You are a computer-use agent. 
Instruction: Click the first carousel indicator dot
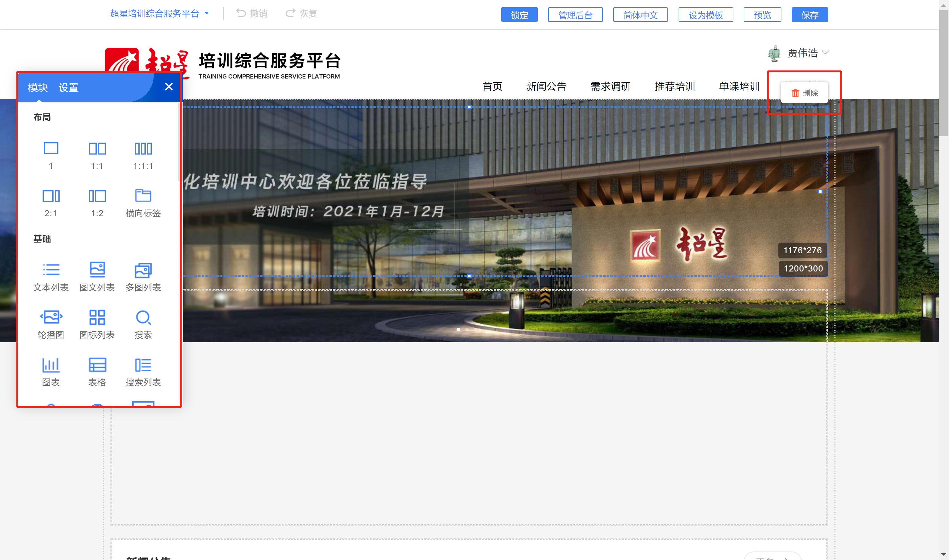[x=458, y=330]
